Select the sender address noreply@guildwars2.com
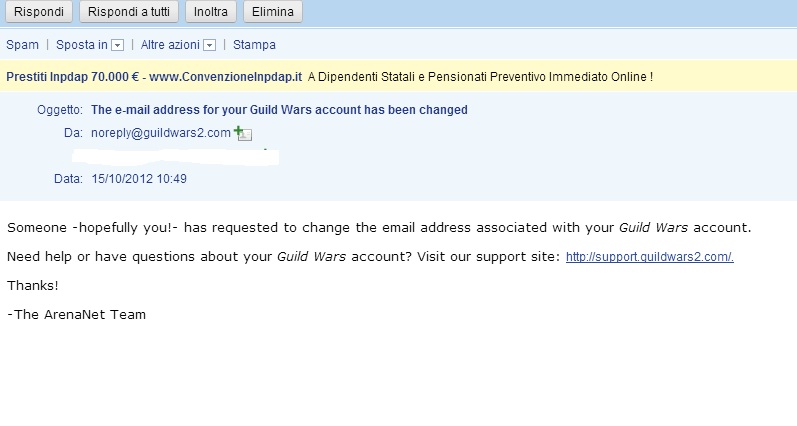Viewport: 797px width, 426px height. coord(161,133)
